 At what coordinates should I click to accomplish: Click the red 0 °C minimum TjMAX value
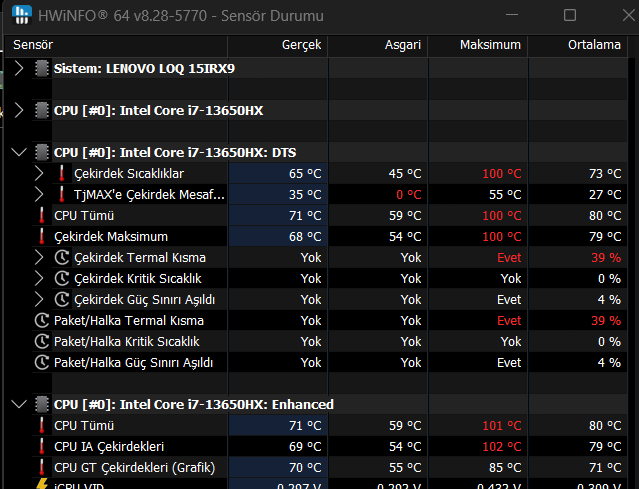tap(409, 194)
